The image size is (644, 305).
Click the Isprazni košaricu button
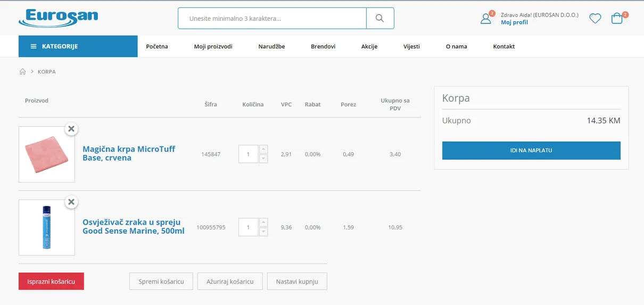coord(51,281)
